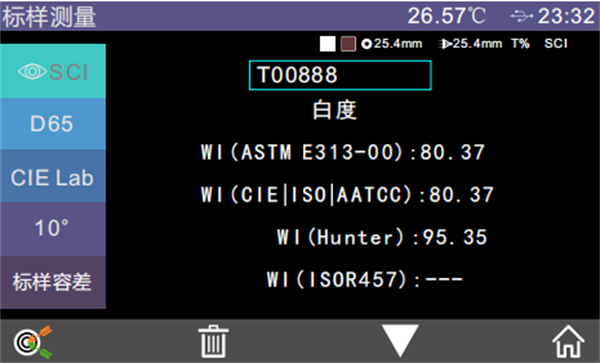Image resolution: width=600 pixels, height=363 pixels.
Task: Open the CIE Lab color space selector
Action: pos(53,176)
